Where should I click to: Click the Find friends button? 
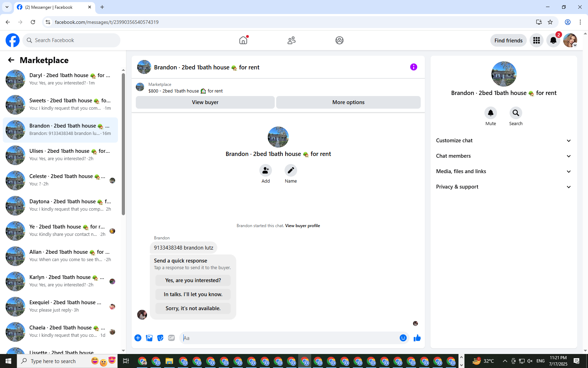[x=508, y=40]
